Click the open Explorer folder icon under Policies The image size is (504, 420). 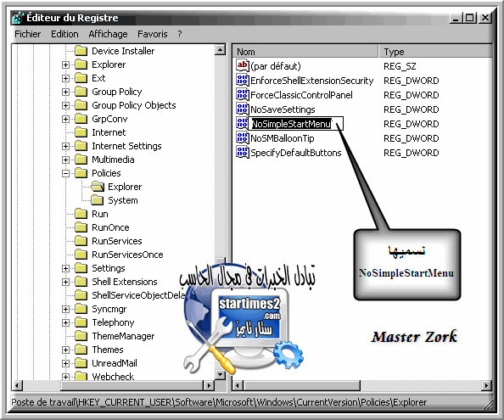[97, 187]
